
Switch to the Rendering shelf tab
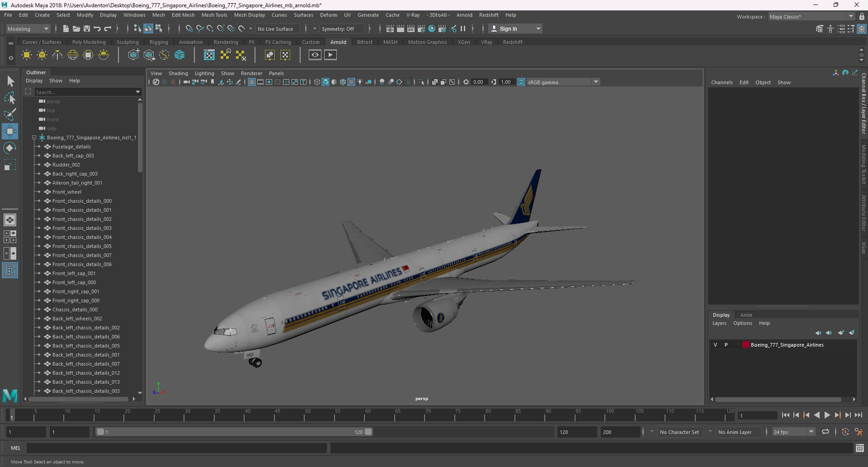pos(226,42)
